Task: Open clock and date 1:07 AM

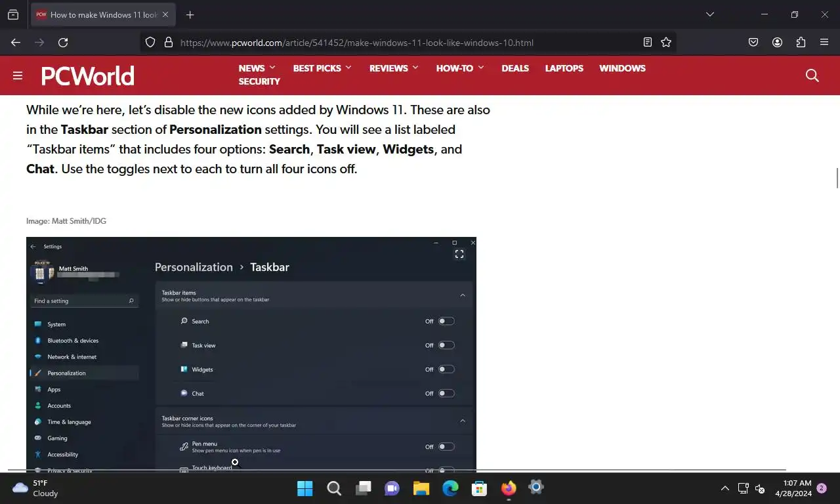Action: pos(793,488)
